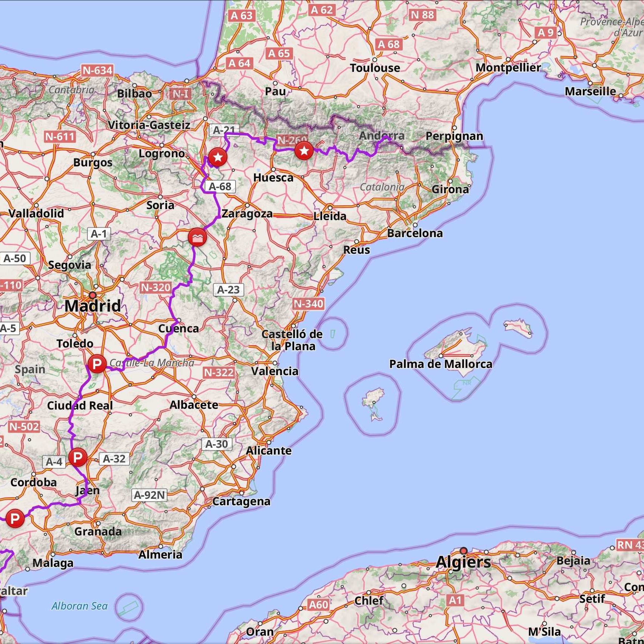
Task: Click the Palma de Mallorca label
Action: point(441,364)
